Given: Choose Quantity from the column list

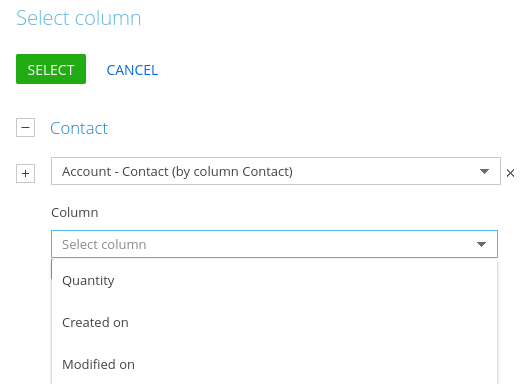Looking at the screenshot, I should pyautogui.click(x=88, y=281).
